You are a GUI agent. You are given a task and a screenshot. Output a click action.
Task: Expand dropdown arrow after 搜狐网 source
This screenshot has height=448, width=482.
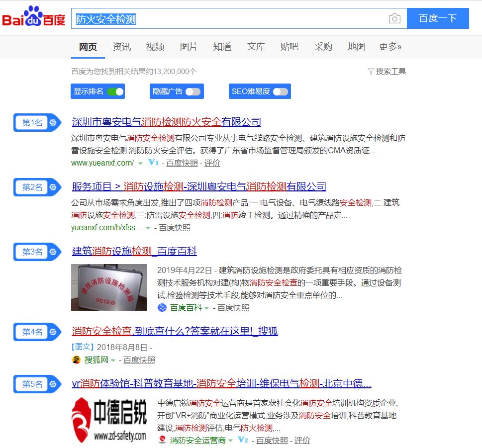pos(113,360)
